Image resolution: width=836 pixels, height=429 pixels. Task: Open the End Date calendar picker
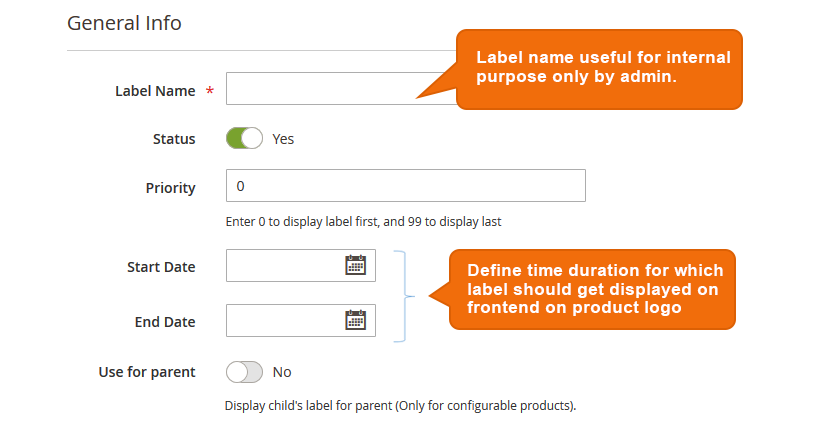point(356,320)
